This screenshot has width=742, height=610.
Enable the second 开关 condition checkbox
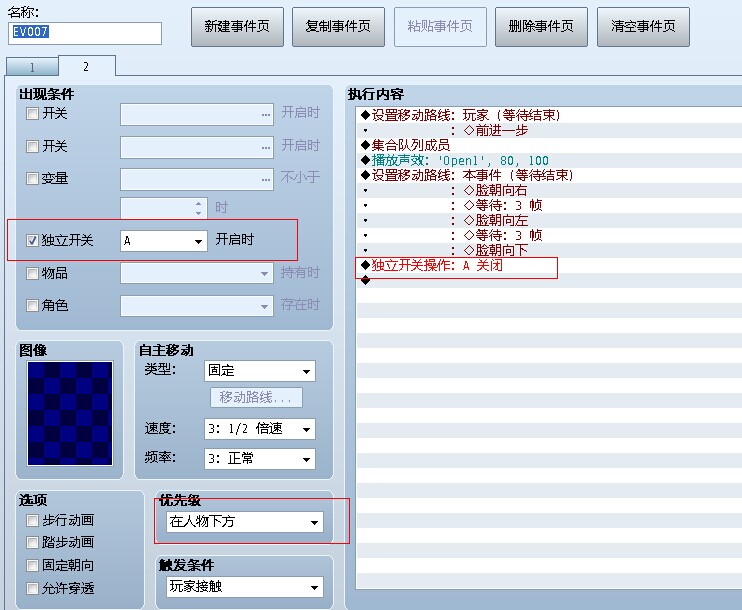click(32, 146)
